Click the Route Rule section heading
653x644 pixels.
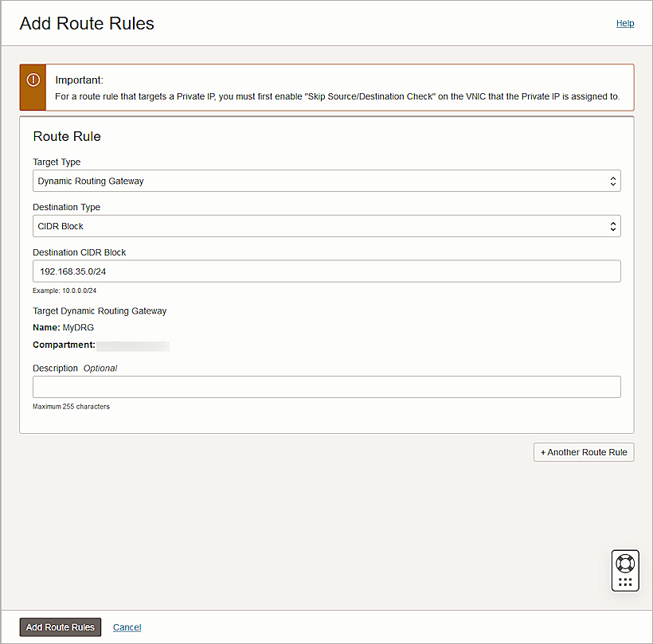(66, 136)
